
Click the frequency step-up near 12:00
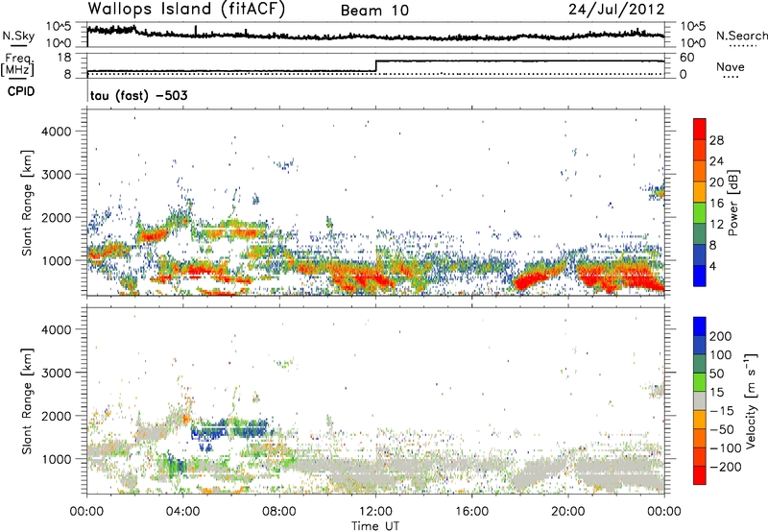point(375,66)
